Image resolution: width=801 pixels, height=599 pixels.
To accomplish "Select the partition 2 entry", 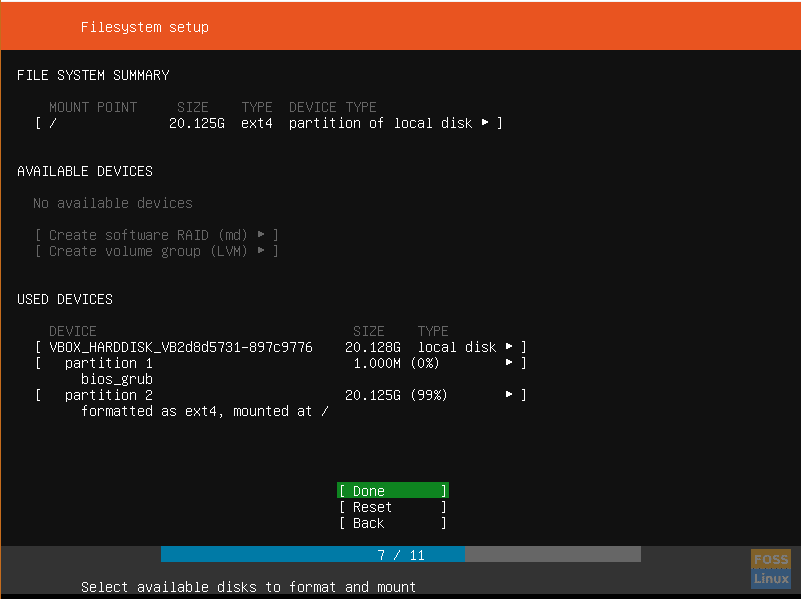I will [x=280, y=395].
